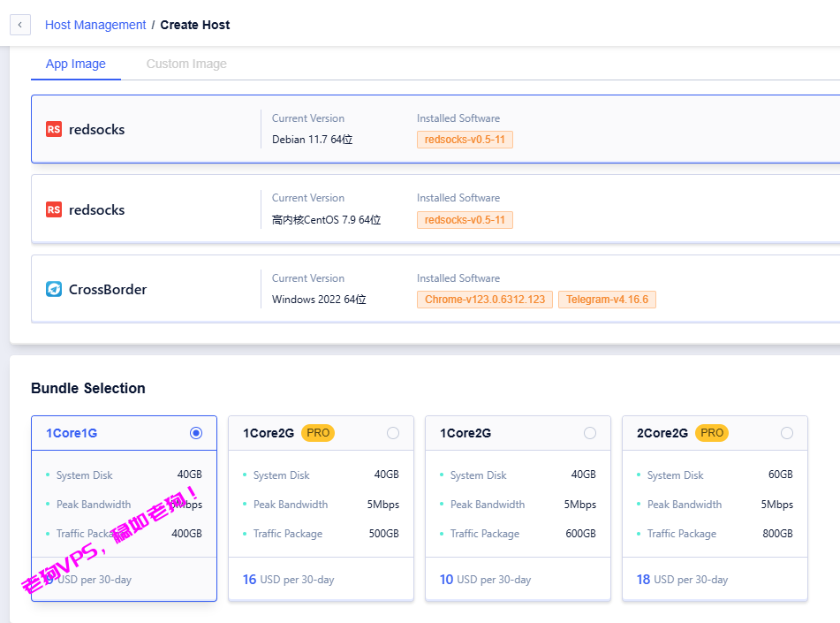This screenshot has height=623, width=840.
Task: Click the PRO badge on 2Core2G bundle
Action: 712,433
